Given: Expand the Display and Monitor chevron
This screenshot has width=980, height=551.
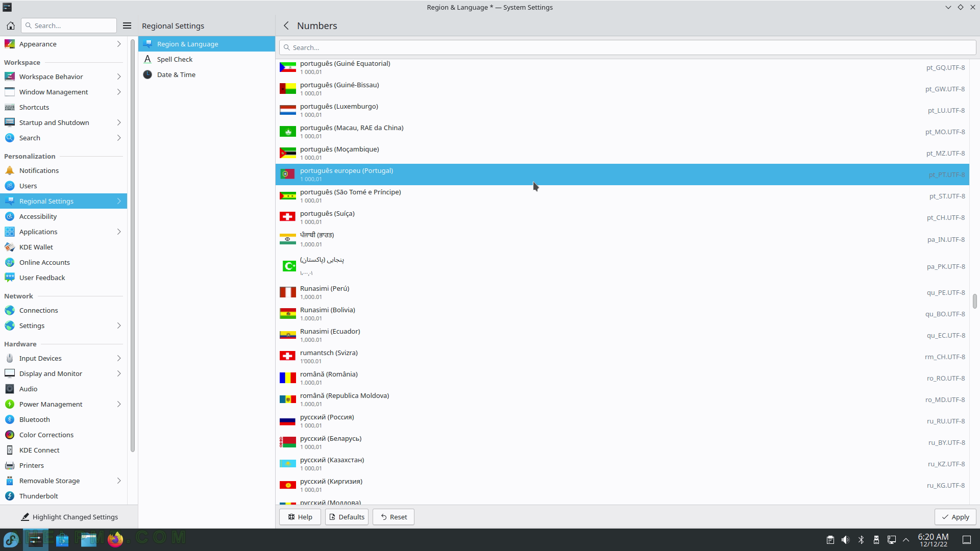Looking at the screenshot, I should pyautogui.click(x=119, y=373).
